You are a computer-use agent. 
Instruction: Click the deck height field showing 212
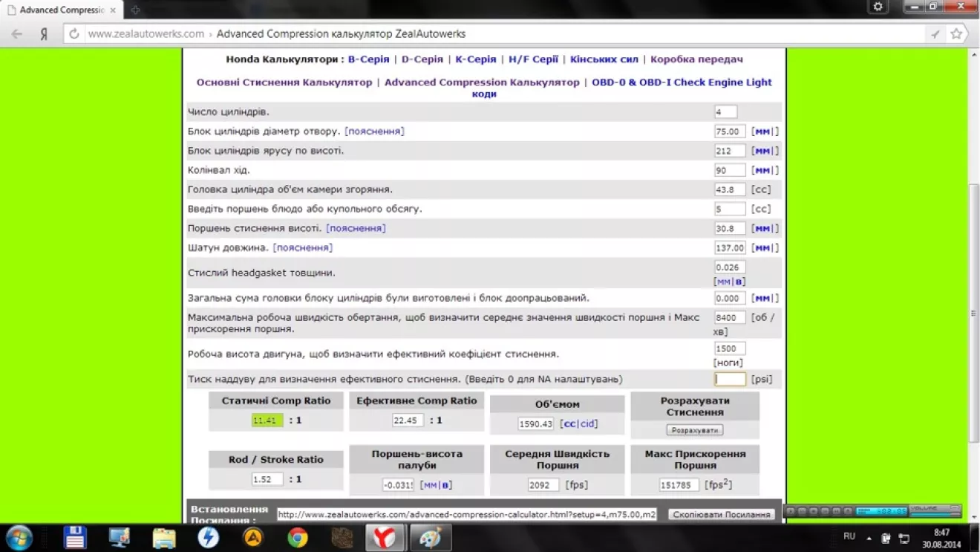coord(730,151)
